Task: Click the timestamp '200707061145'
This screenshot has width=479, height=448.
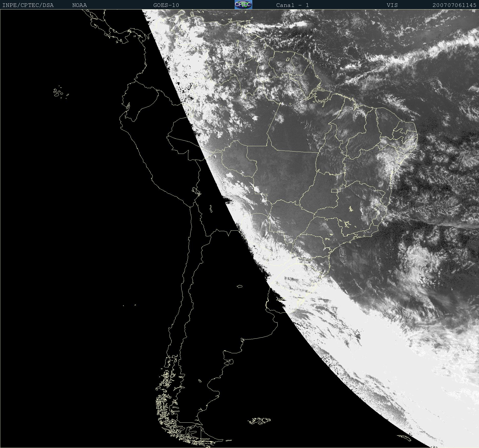Action: (454, 5)
